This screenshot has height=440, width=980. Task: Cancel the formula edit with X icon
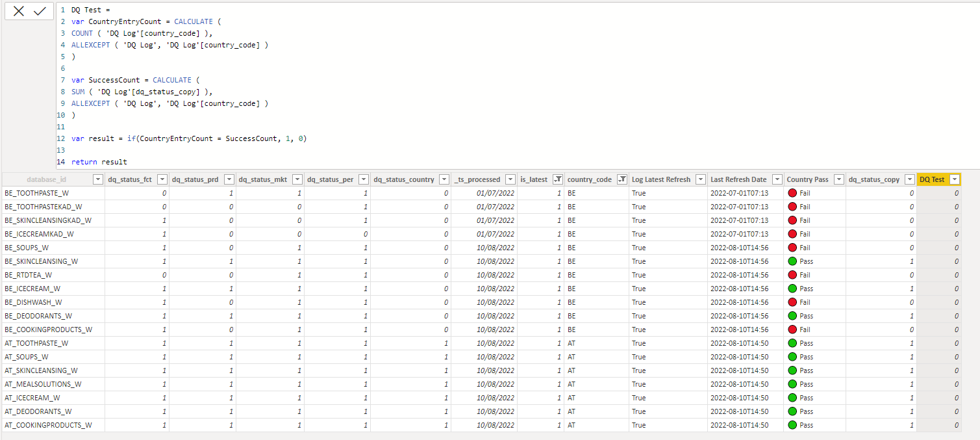click(19, 11)
